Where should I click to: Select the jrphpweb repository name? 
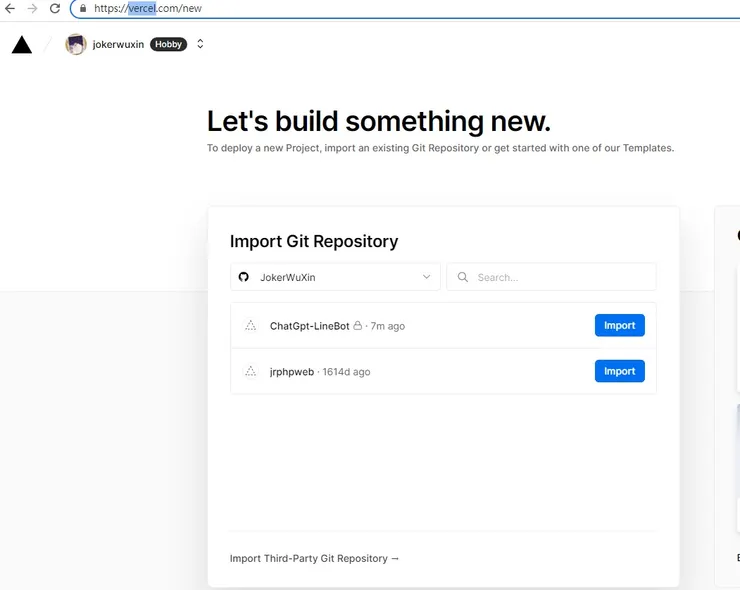(292, 372)
